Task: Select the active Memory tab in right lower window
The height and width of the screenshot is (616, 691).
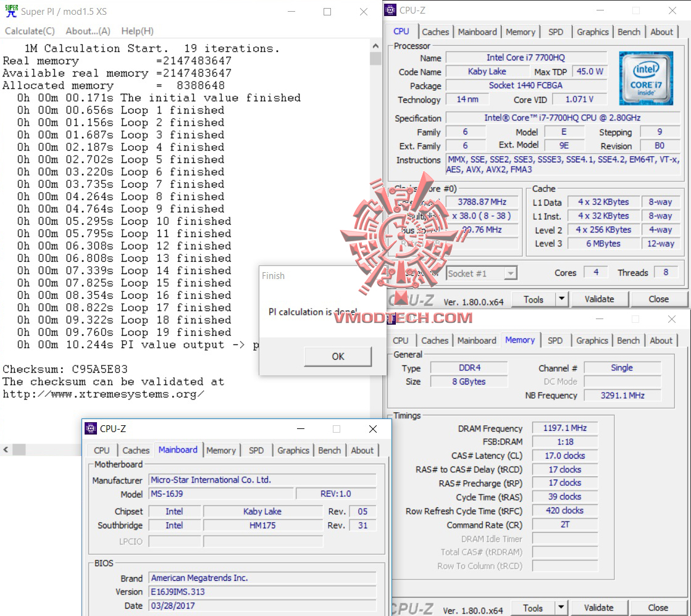Action: pyautogui.click(x=519, y=340)
